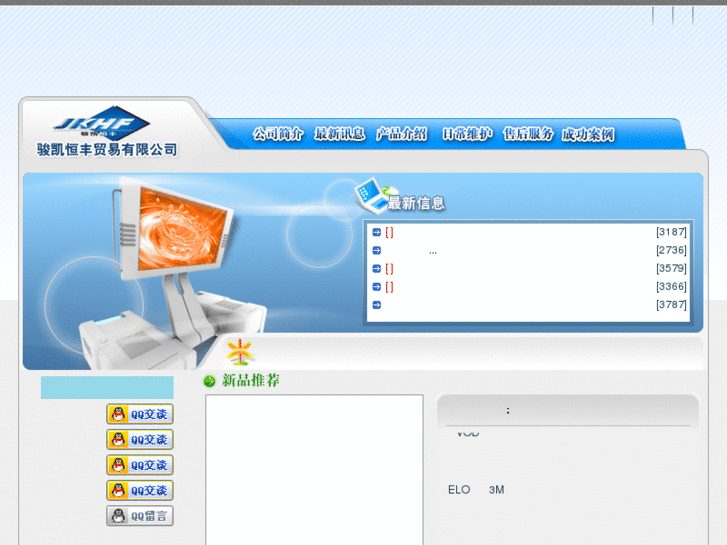Click arrow icon of news row [3579]
This screenshot has width=727, height=545.
pos(376,269)
